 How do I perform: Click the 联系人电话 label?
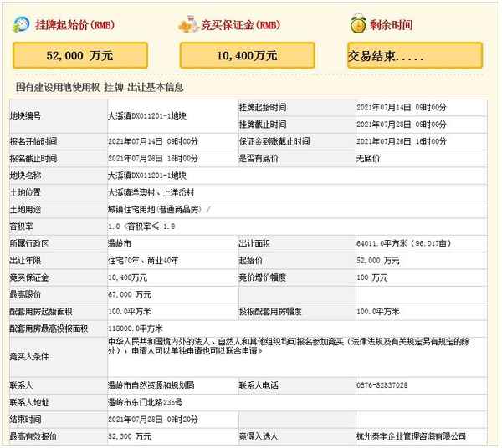click(259, 385)
